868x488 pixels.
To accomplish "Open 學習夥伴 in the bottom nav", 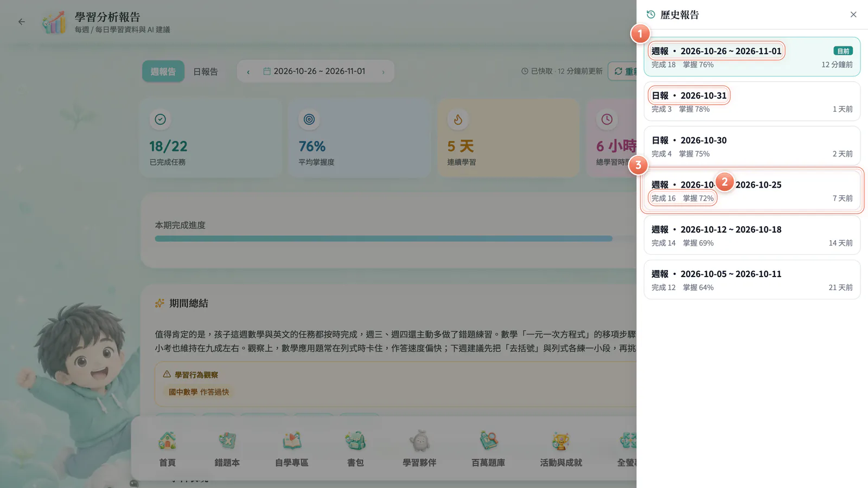I will coord(419,449).
